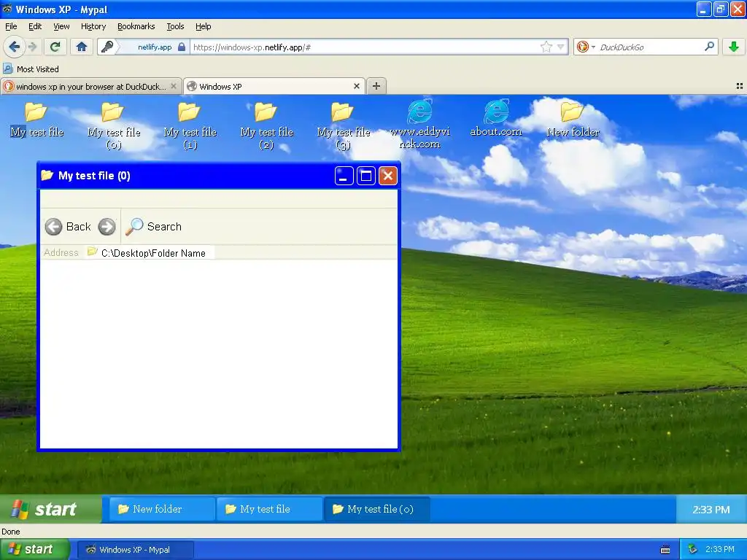The height and width of the screenshot is (560, 747).
Task: Click the keyboard icon in system tray
Action: pos(665,550)
